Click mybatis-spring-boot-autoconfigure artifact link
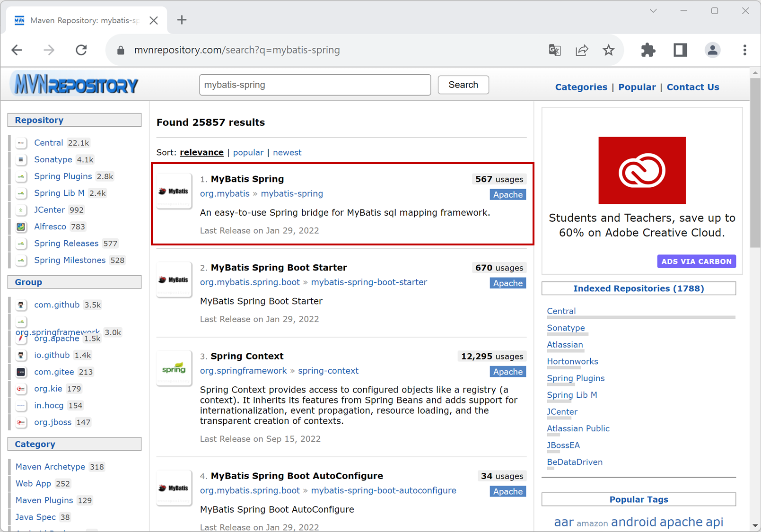The height and width of the screenshot is (532, 761). pyautogui.click(x=384, y=490)
